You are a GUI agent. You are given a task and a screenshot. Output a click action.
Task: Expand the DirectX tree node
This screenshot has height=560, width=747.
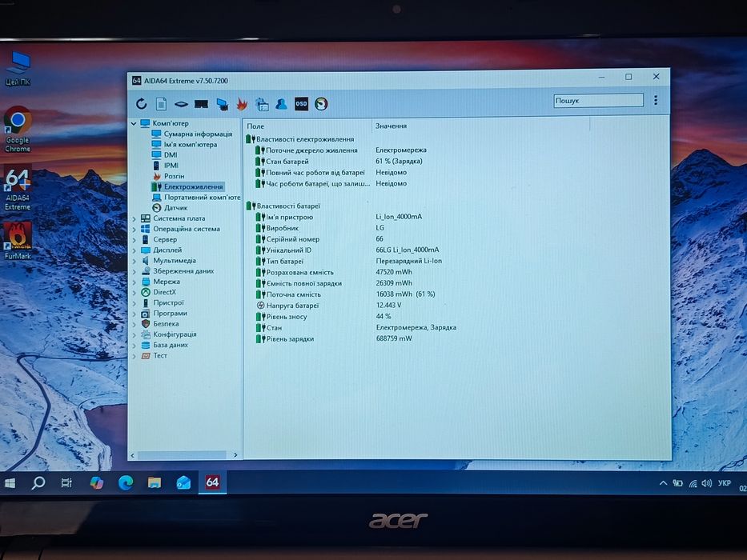(x=134, y=292)
